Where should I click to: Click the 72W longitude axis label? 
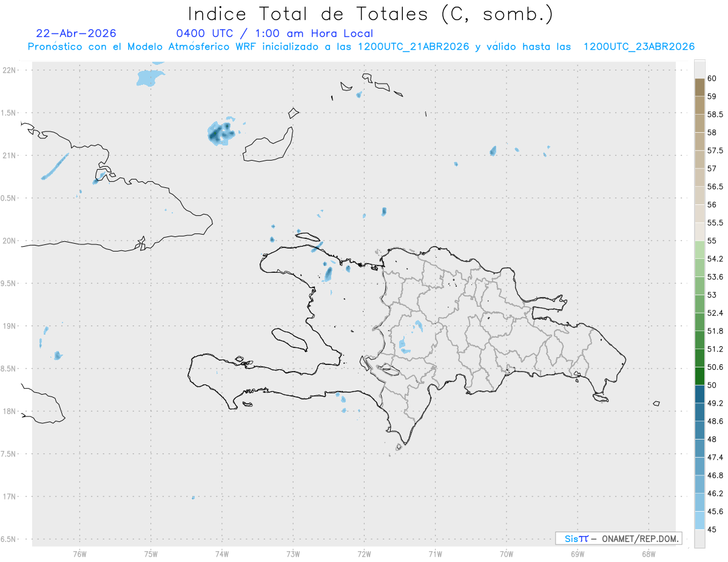coord(364,553)
